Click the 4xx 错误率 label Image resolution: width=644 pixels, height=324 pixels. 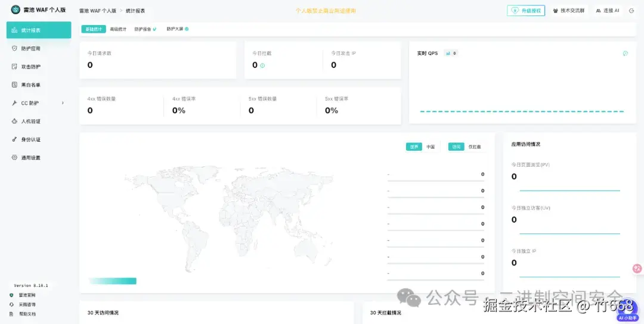(x=184, y=99)
